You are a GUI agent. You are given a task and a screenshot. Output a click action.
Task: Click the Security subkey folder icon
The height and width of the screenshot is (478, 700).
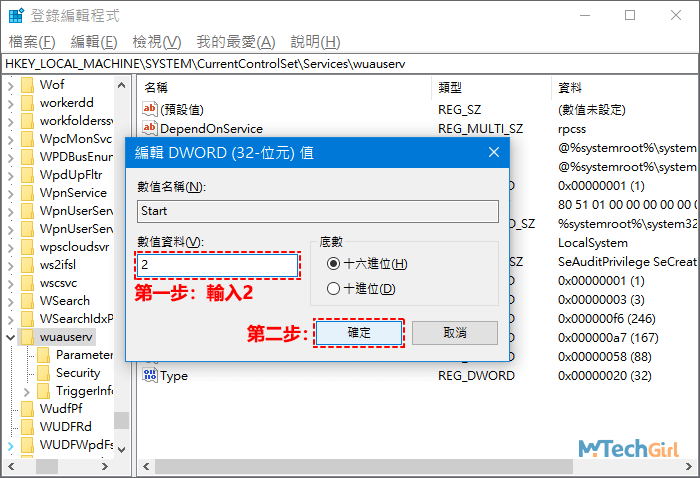(44, 373)
